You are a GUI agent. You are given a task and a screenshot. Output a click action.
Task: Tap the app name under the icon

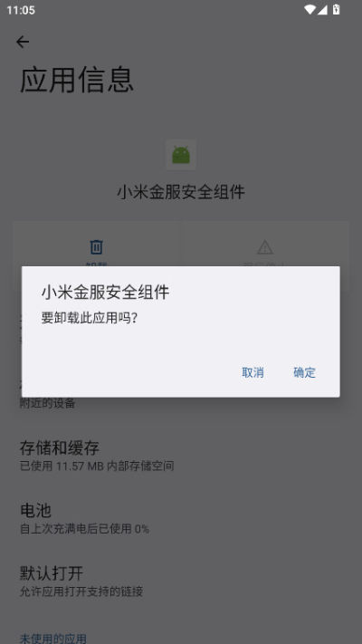click(181, 192)
